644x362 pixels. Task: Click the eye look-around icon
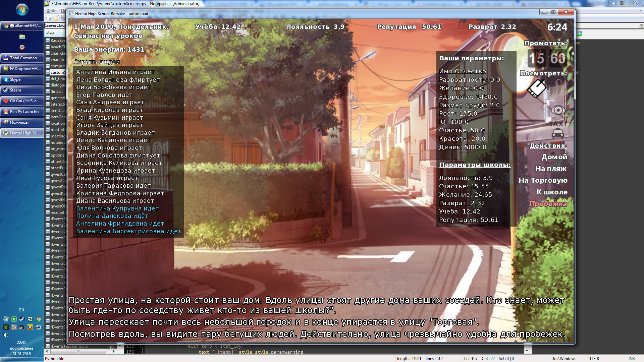tap(558, 110)
